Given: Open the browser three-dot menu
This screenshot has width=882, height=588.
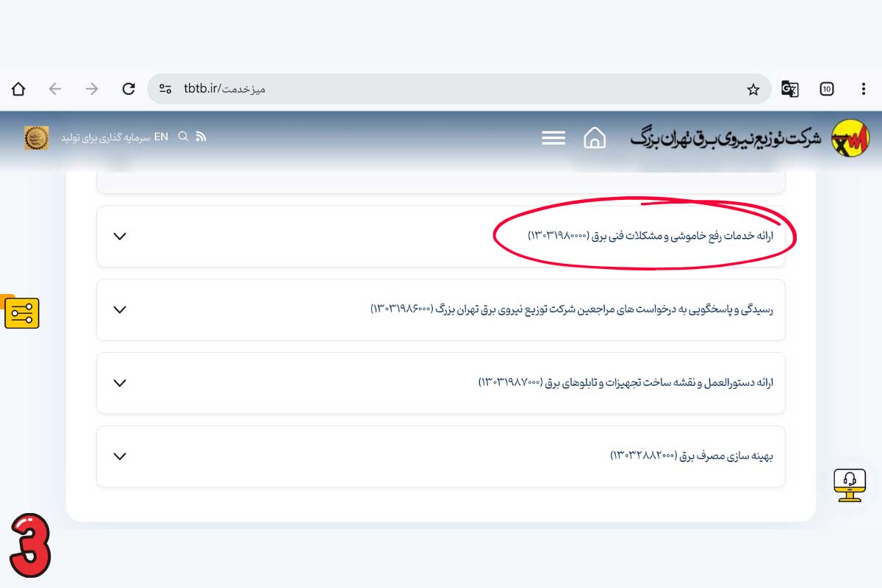Looking at the screenshot, I should pyautogui.click(x=863, y=89).
